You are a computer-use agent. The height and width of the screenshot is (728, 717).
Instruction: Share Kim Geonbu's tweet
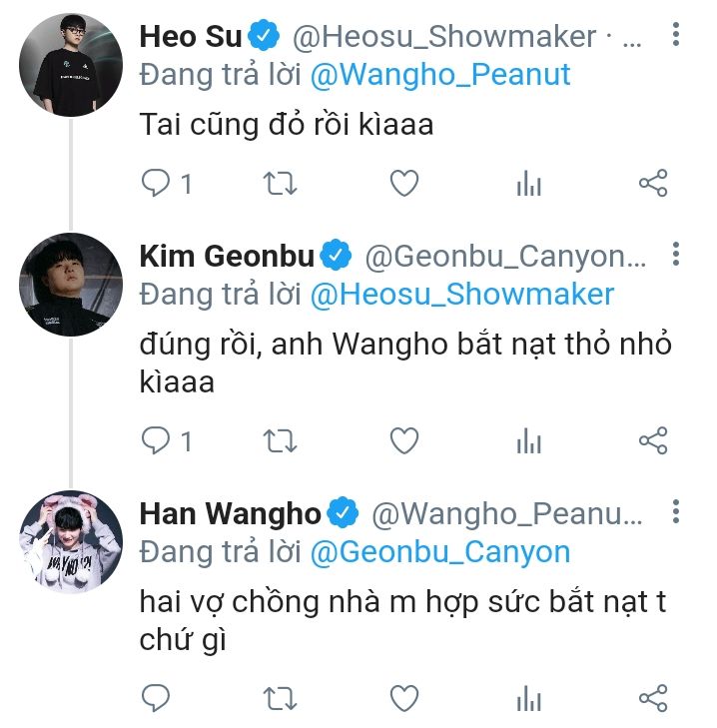click(x=653, y=440)
